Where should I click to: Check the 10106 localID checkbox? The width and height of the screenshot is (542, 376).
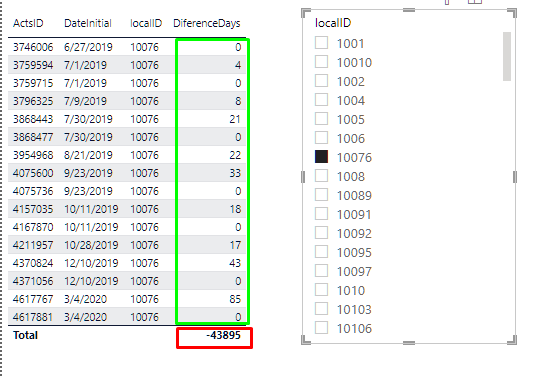point(321,328)
